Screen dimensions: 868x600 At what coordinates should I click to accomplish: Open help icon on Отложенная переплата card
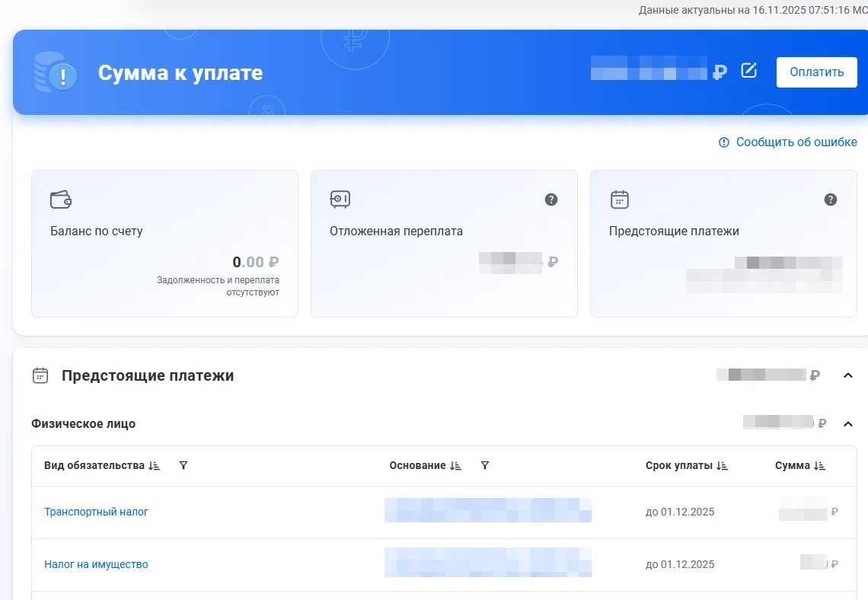[x=551, y=199]
